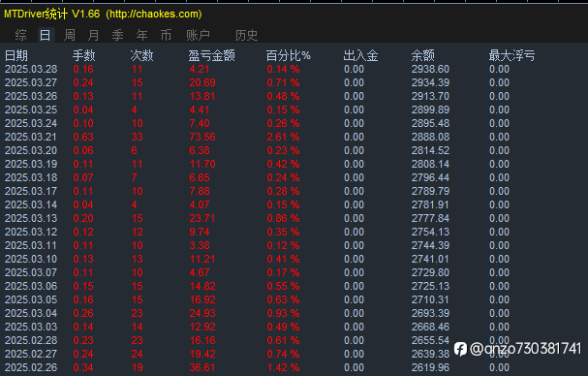Select the 2025.03.24 date cell
This screenshot has width=588, height=376.
[31, 123]
